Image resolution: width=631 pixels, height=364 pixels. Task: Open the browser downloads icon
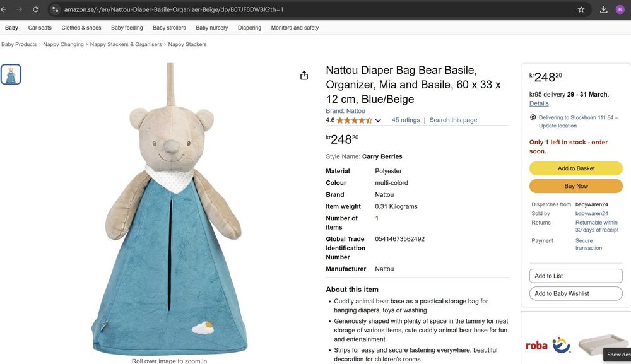coord(604,9)
